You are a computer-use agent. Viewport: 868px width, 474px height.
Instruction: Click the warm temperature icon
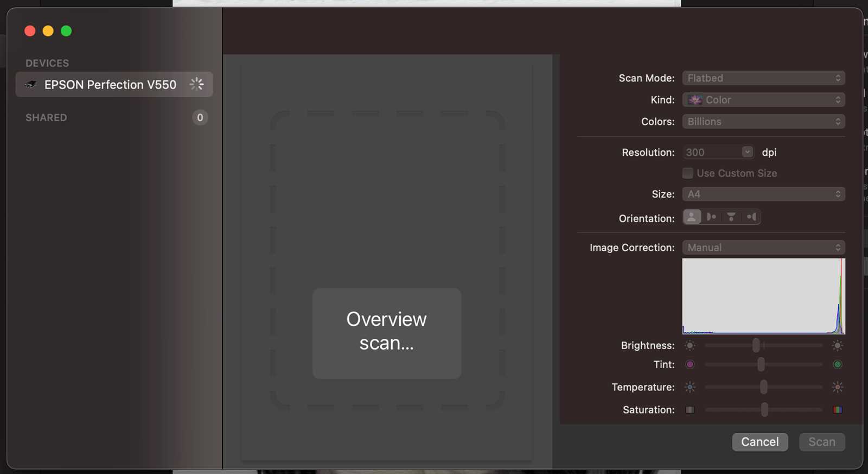(838, 387)
